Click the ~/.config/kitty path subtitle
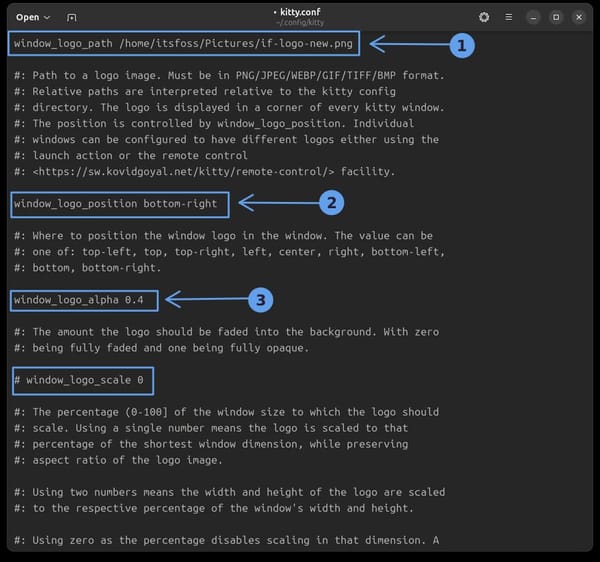Image resolution: width=600 pixels, height=562 pixels. tap(300, 23)
